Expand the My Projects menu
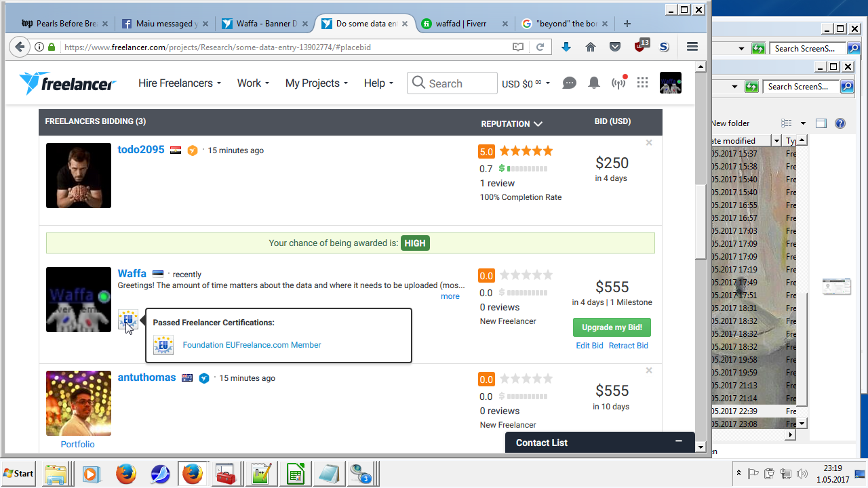The width and height of the screenshot is (868, 488). [x=317, y=83]
